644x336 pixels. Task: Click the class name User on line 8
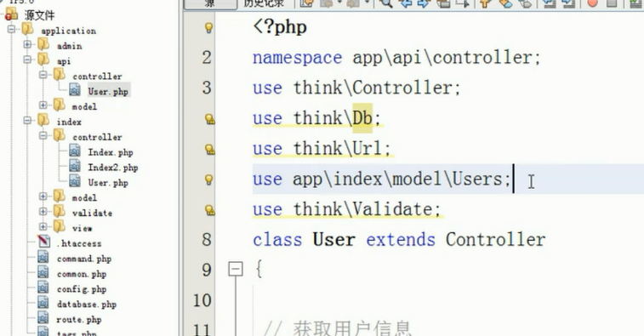pos(334,240)
